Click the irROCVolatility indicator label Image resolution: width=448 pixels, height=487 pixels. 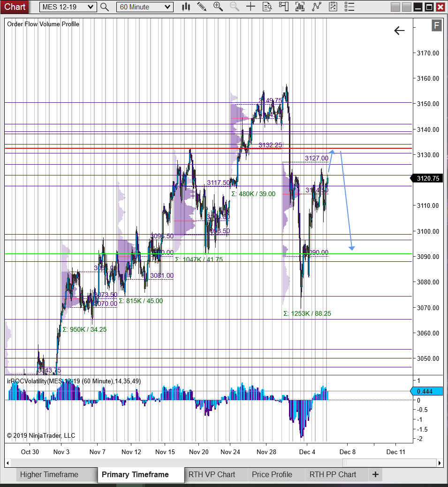click(x=74, y=381)
